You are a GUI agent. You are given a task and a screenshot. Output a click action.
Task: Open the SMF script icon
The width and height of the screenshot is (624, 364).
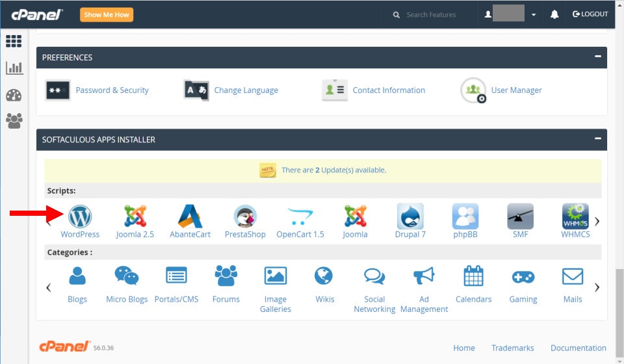(x=520, y=216)
